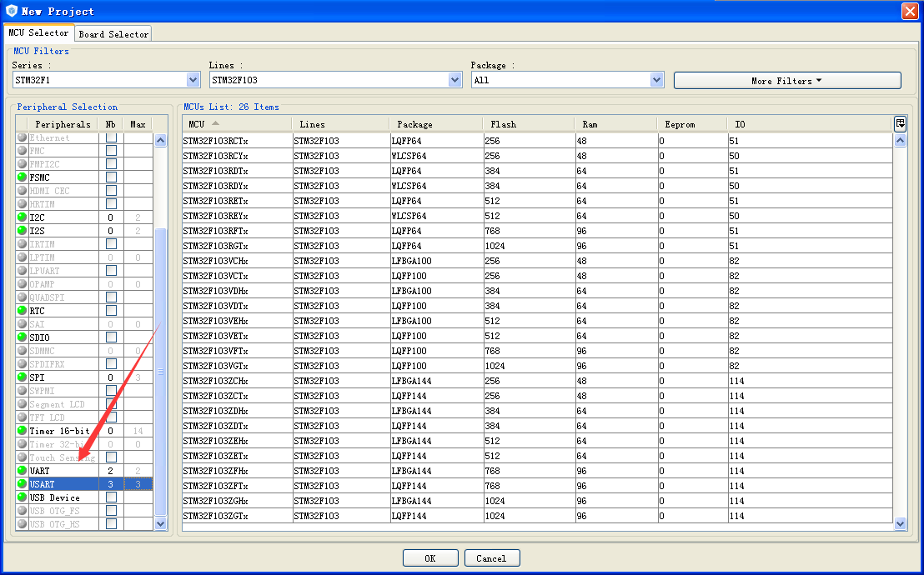Click the green dot beside RTC
Image resolution: width=924 pixels, height=575 pixels.
tap(22, 311)
